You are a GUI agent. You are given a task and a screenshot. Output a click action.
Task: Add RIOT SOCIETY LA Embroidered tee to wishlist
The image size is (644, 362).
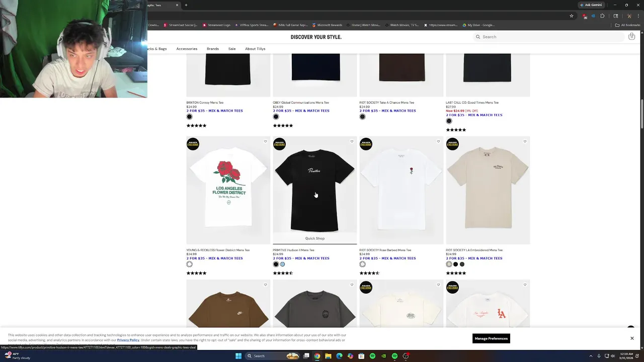pos(525,141)
